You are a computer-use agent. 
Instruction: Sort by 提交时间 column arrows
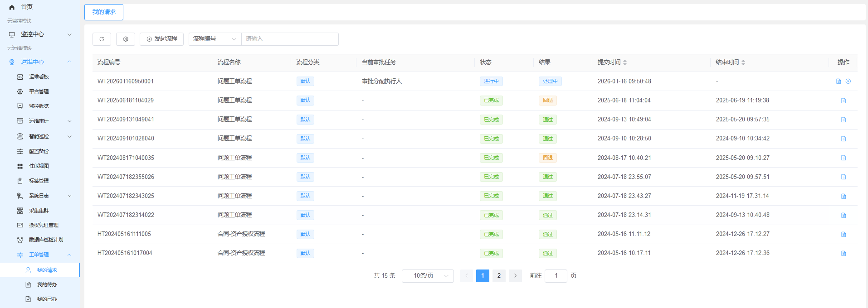[x=625, y=63]
